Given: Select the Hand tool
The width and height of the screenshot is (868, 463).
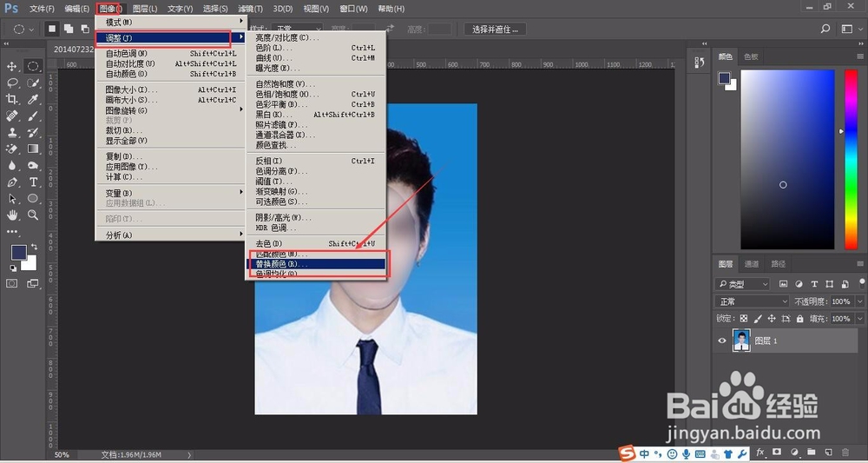Looking at the screenshot, I should tap(11, 215).
